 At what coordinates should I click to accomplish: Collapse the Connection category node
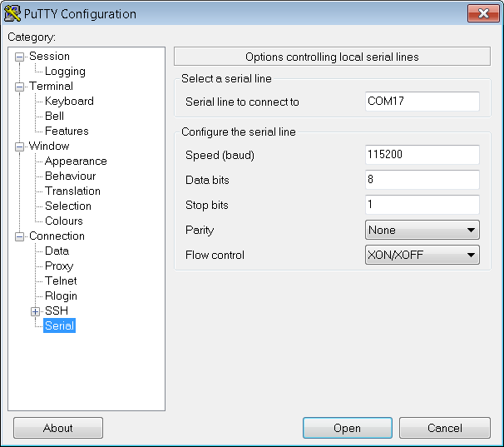pos(20,236)
